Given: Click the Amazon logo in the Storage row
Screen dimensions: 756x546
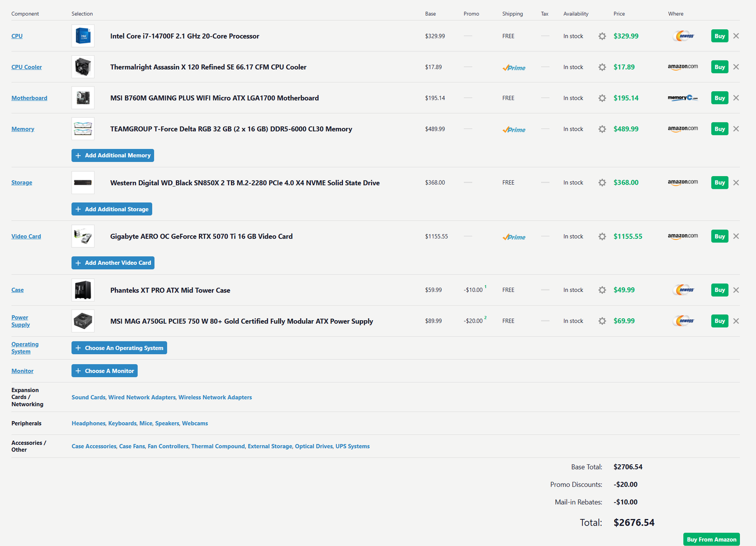Looking at the screenshot, I should point(683,182).
